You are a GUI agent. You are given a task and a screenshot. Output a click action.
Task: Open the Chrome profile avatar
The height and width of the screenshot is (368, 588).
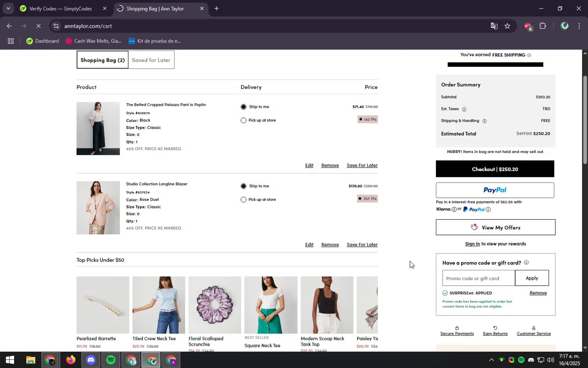(x=564, y=26)
